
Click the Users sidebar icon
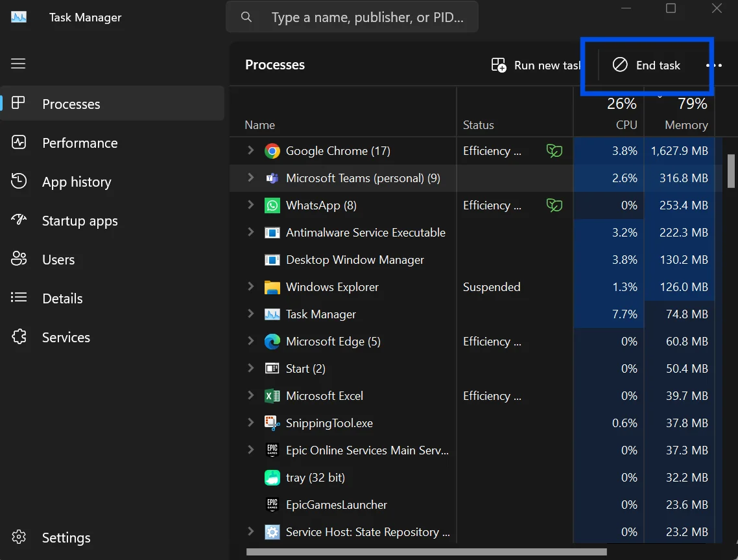click(x=19, y=259)
